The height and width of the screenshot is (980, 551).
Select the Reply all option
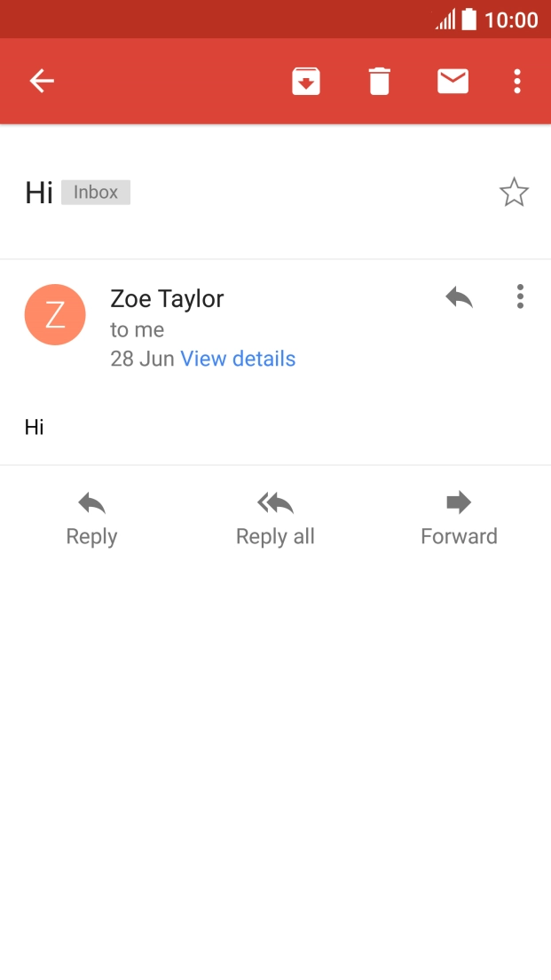275,518
